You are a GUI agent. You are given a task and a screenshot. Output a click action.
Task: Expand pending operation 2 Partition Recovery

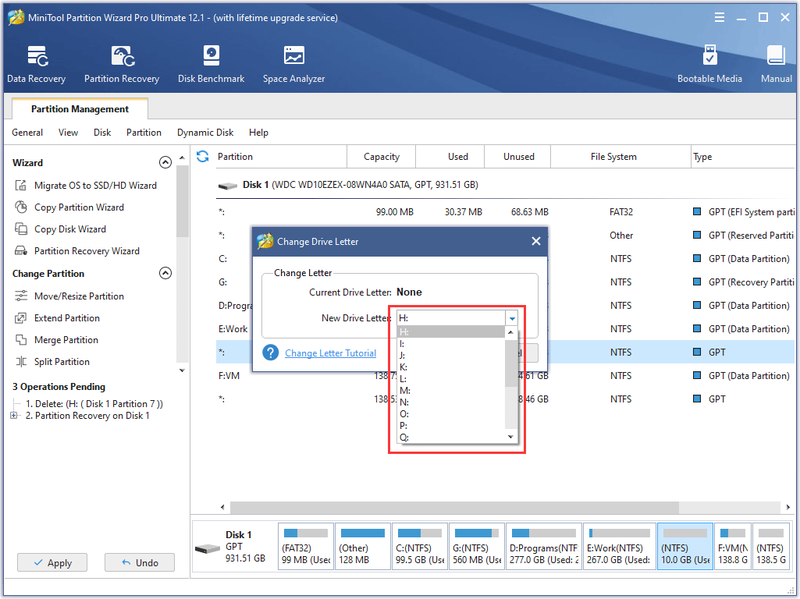tap(14, 415)
